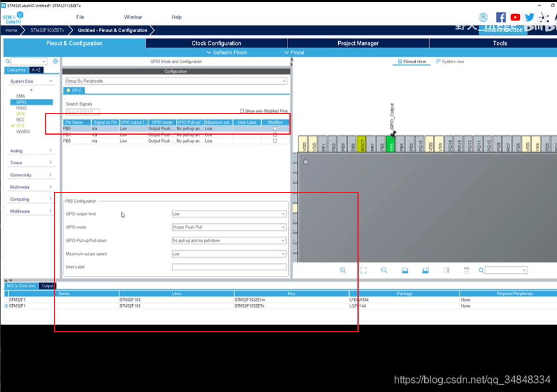Image resolution: width=557 pixels, height=392 pixels.
Task: Switch to the Tools tab
Action: (x=500, y=44)
